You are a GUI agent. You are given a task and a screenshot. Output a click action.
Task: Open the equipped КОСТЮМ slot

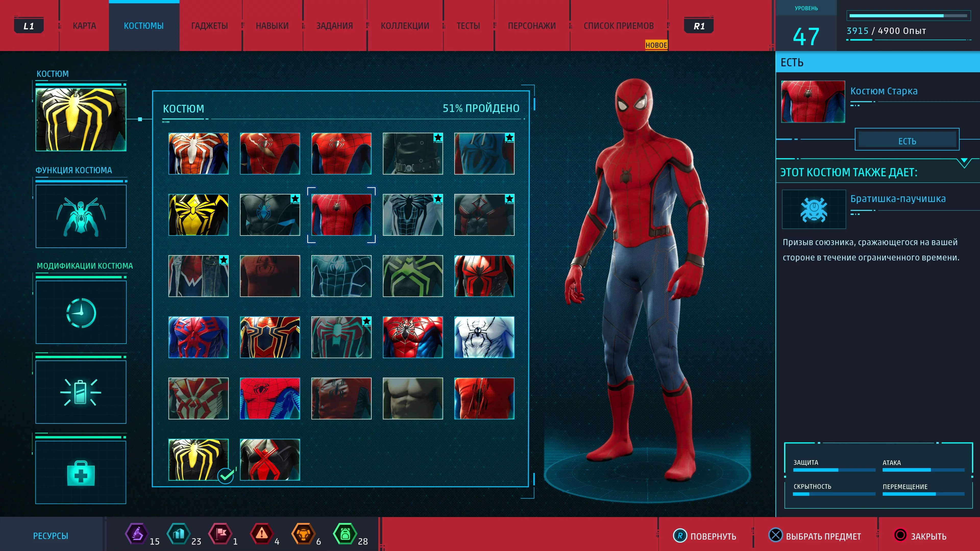point(81,119)
